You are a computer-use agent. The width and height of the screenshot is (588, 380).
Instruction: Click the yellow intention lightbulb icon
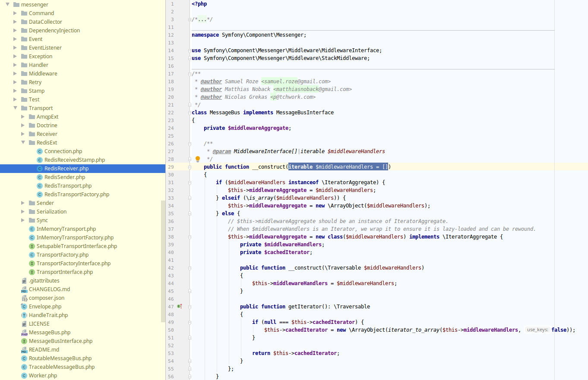point(198,159)
